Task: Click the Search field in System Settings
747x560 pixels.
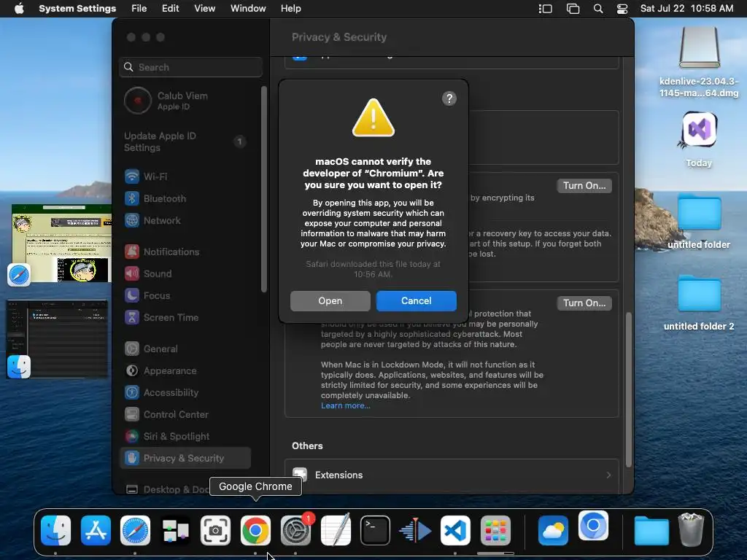Action: pos(190,67)
